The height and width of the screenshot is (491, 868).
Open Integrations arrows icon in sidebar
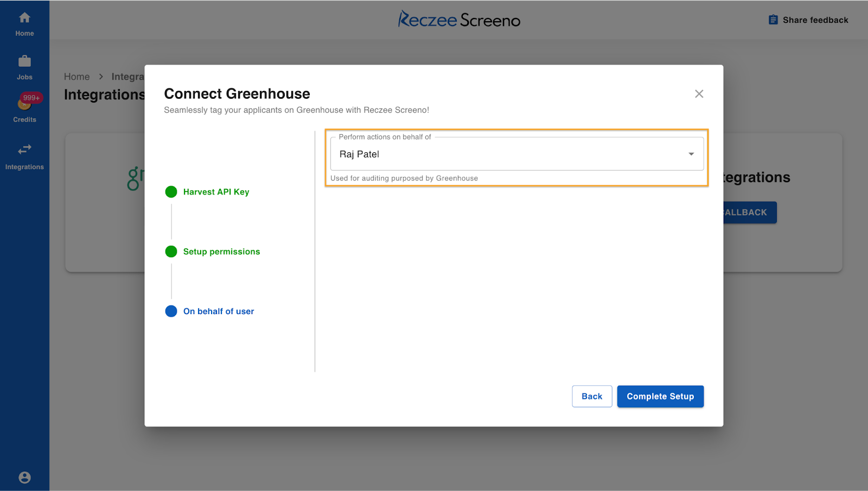(24, 149)
